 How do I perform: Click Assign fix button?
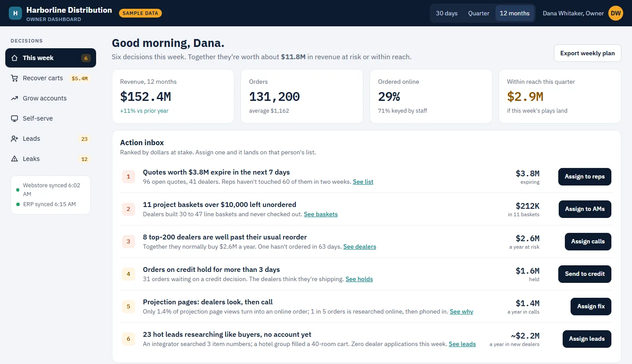click(x=591, y=307)
